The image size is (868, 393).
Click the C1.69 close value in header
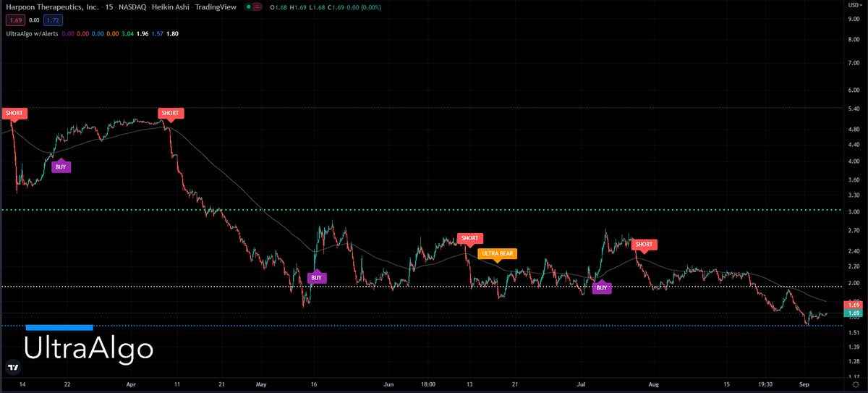[334, 7]
